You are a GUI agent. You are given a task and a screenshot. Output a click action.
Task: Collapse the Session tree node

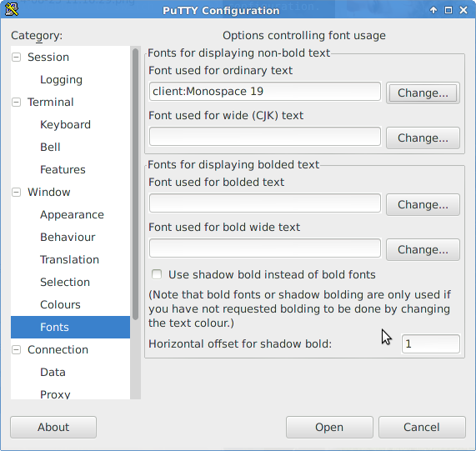click(17, 57)
